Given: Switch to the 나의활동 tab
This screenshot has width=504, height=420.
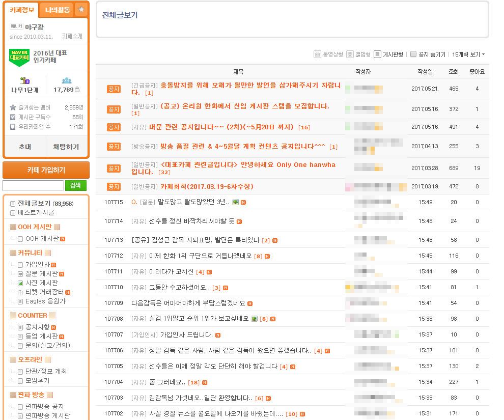Looking at the screenshot, I should click(57, 10).
